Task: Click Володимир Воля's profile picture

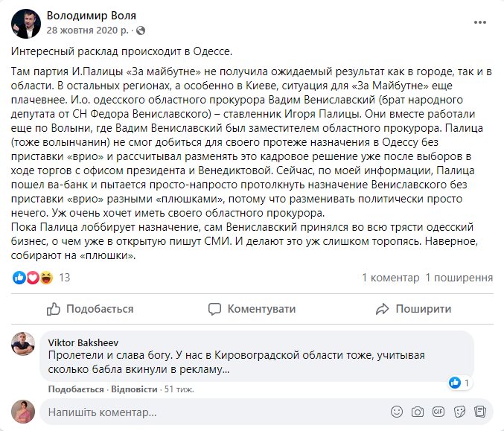Action: (25, 23)
